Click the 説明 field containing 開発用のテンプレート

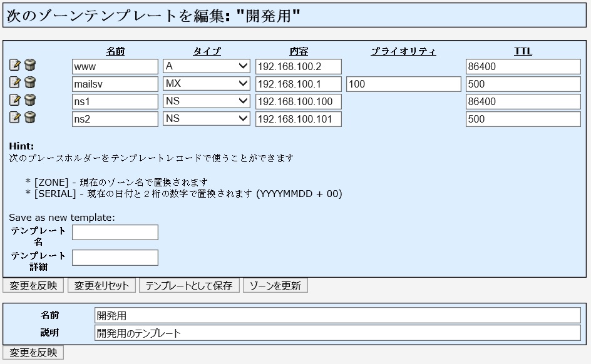[x=337, y=333]
